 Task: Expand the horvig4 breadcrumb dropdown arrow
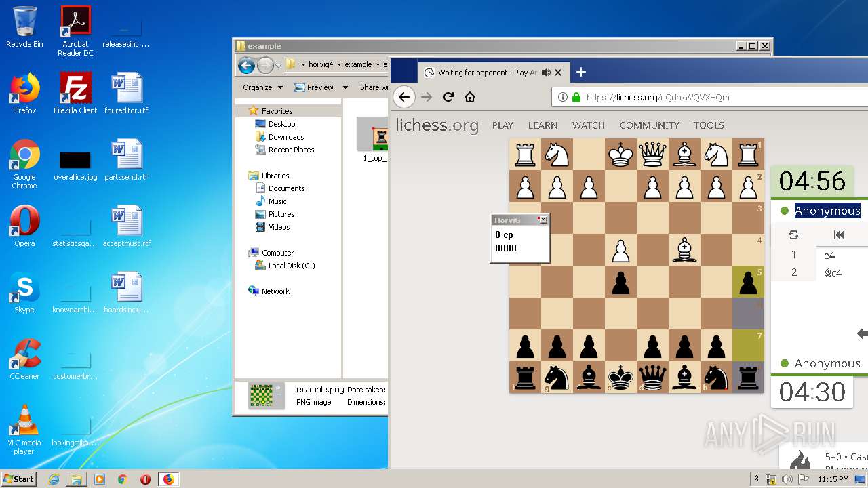[x=339, y=65]
